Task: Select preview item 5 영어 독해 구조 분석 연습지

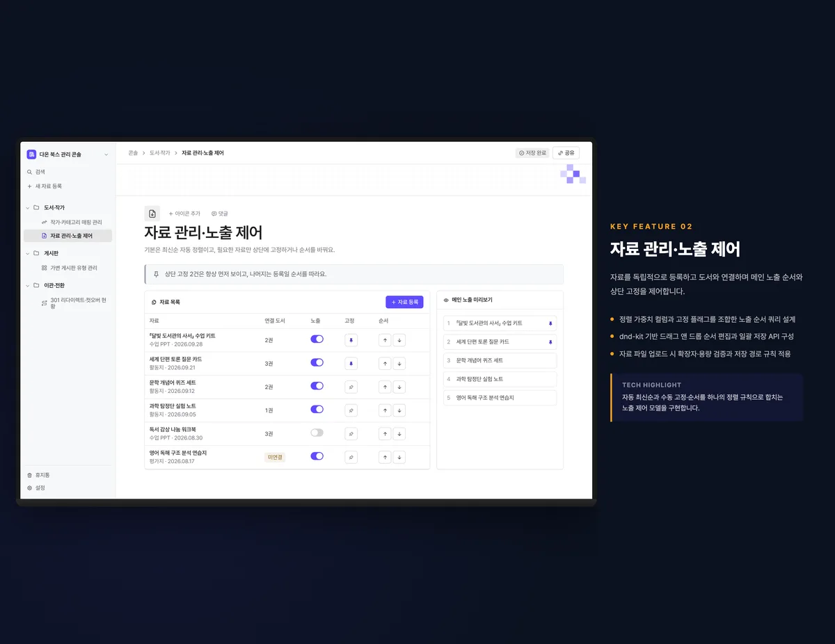Action: tap(500, 398)
